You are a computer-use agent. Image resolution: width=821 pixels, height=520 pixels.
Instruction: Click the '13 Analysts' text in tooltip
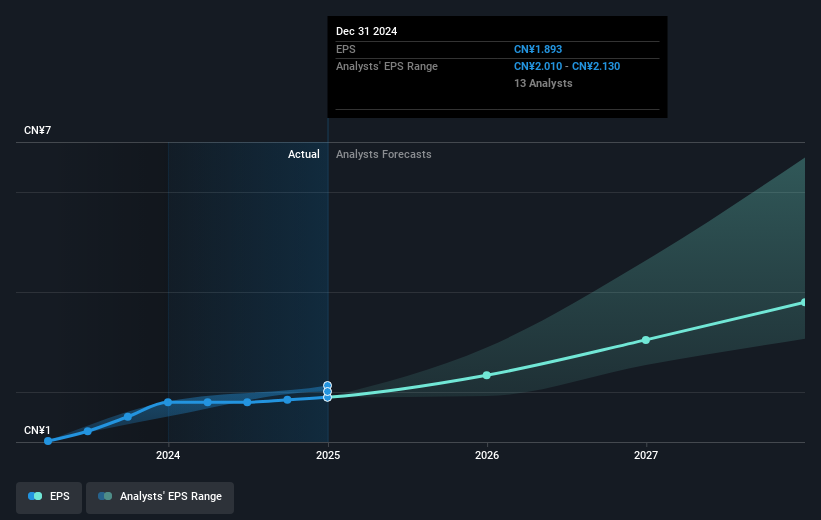543,83
